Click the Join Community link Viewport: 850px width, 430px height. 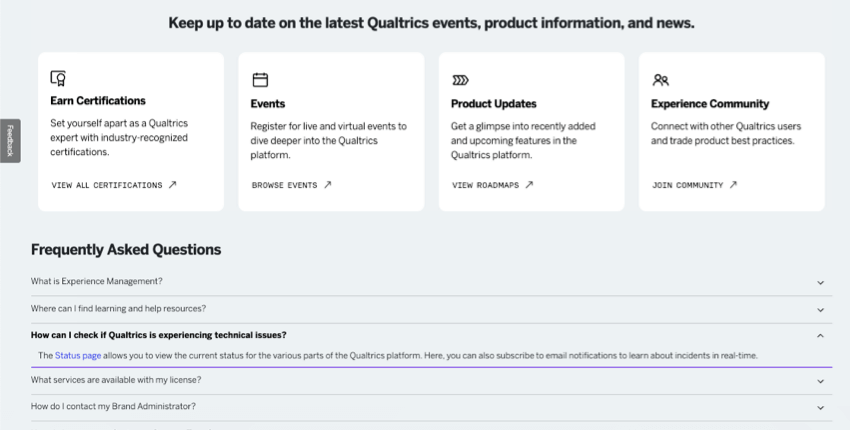tap(687, 185)
